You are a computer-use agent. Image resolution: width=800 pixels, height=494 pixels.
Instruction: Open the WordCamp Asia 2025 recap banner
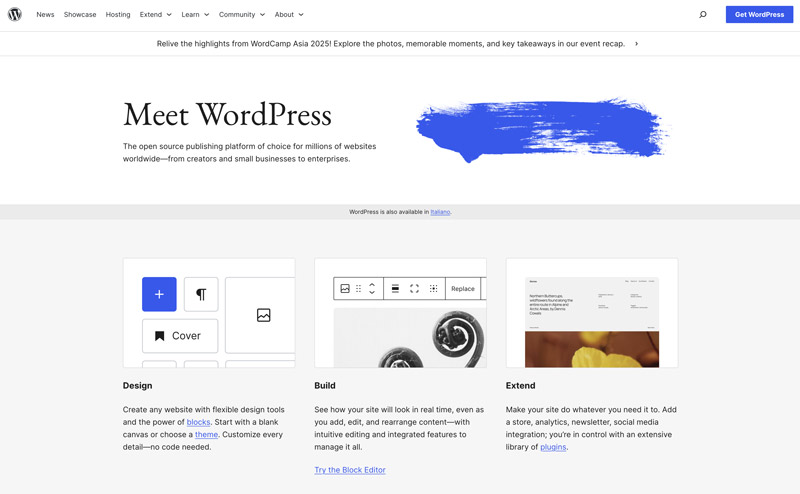(391, 43)
